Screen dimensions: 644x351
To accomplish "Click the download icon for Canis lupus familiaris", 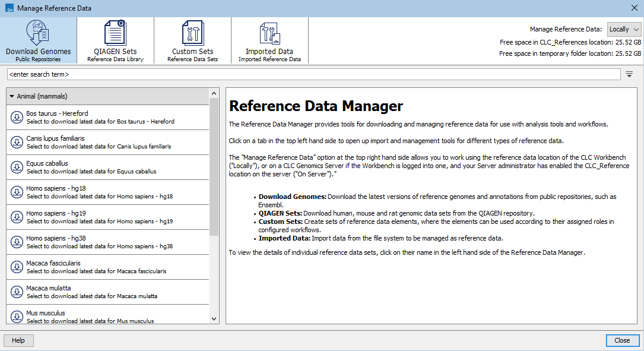I will pyautogui.click(x=16, y=141).
